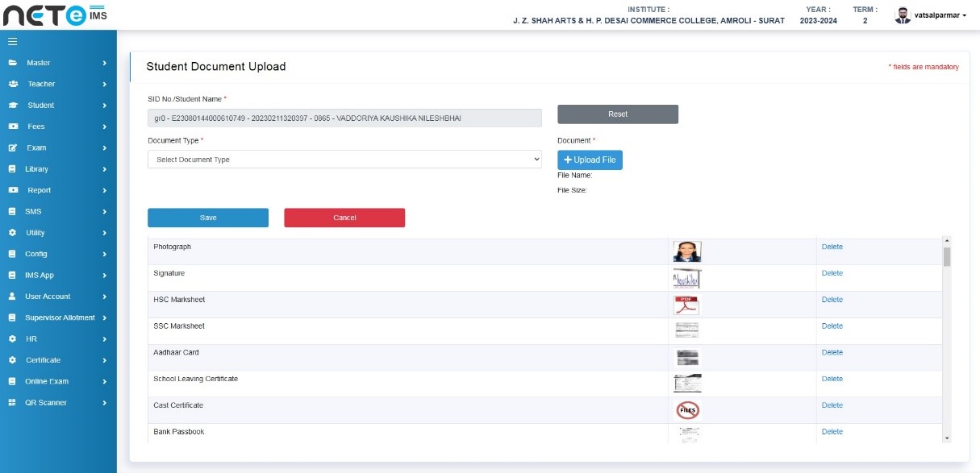Open the Certificate menu item
The height and width of the screenshot is (473, 980).
pos(43,360)
